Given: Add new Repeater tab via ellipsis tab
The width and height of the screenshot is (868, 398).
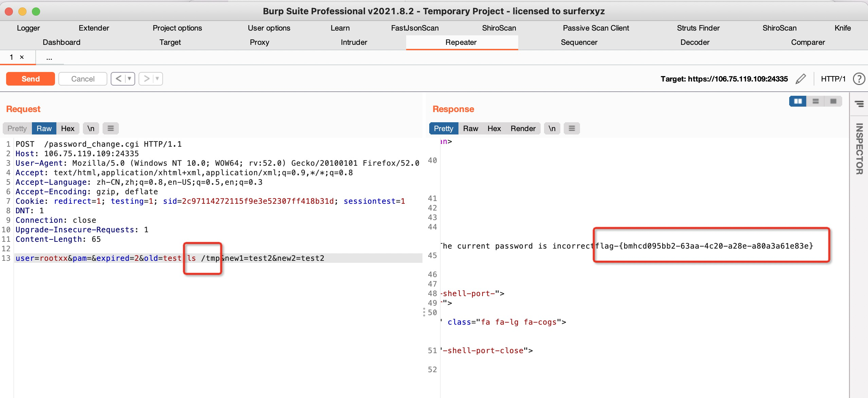Looking at the screenshot, I should (49, 57).
